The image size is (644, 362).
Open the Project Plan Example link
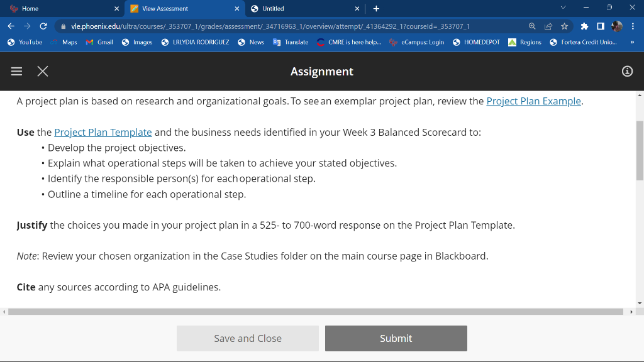point(533,101)
